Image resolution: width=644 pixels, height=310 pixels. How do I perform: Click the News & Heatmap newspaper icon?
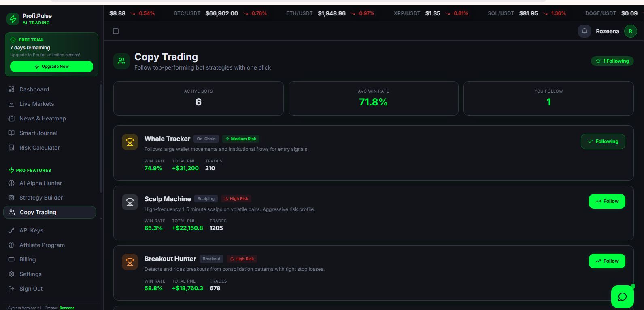pos(11,118)
